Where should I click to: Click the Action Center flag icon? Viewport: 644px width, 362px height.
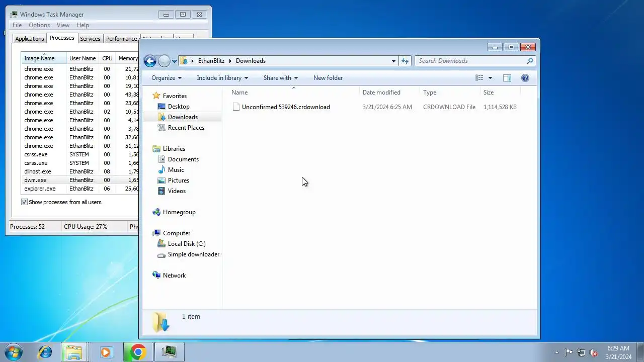(569, 352)
